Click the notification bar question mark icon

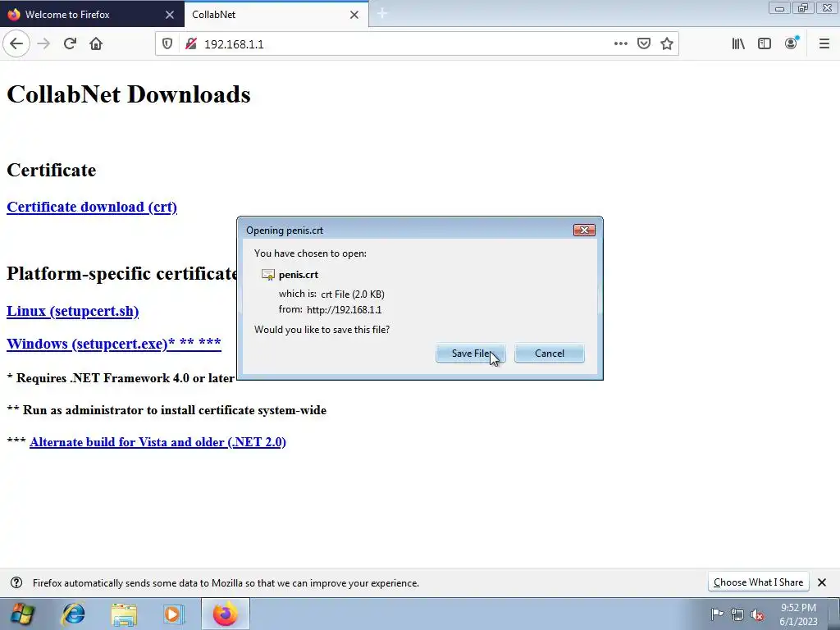click(x=16, y=582)
